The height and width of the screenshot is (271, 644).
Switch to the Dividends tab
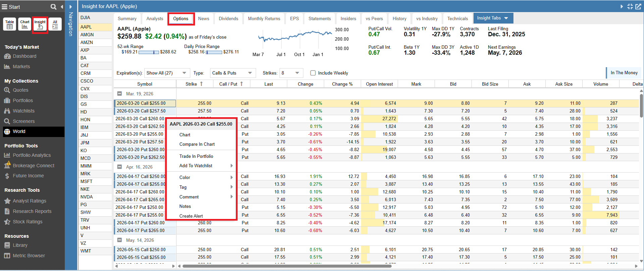228,18
